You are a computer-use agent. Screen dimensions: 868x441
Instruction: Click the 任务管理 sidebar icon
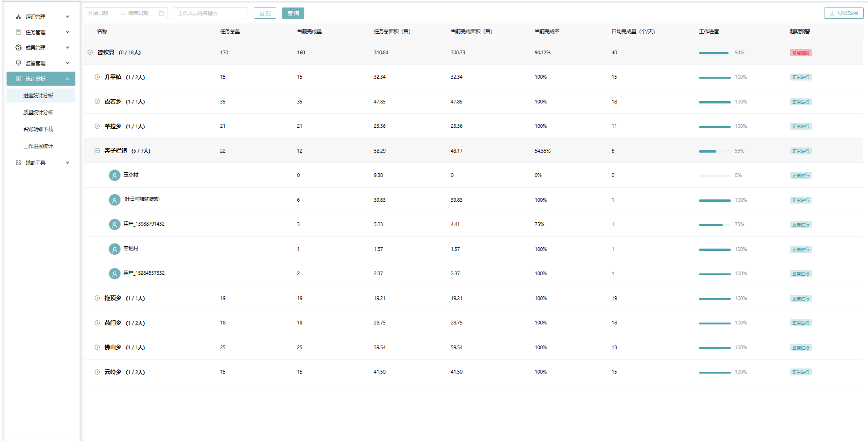point(18,32)
